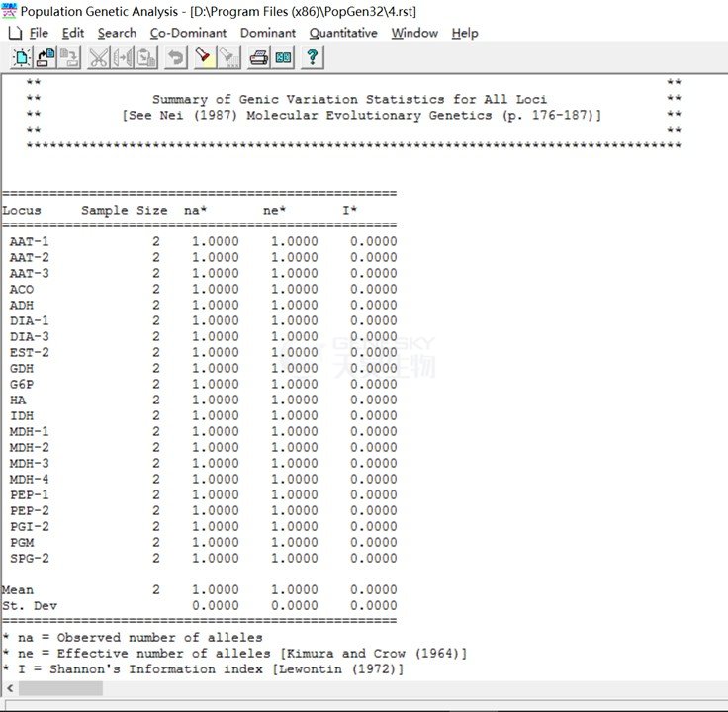Image resolution: width=728 pixels, height=712 pixels.
Task: Click the EST-2 locus row label
Action: coord(30,352)
